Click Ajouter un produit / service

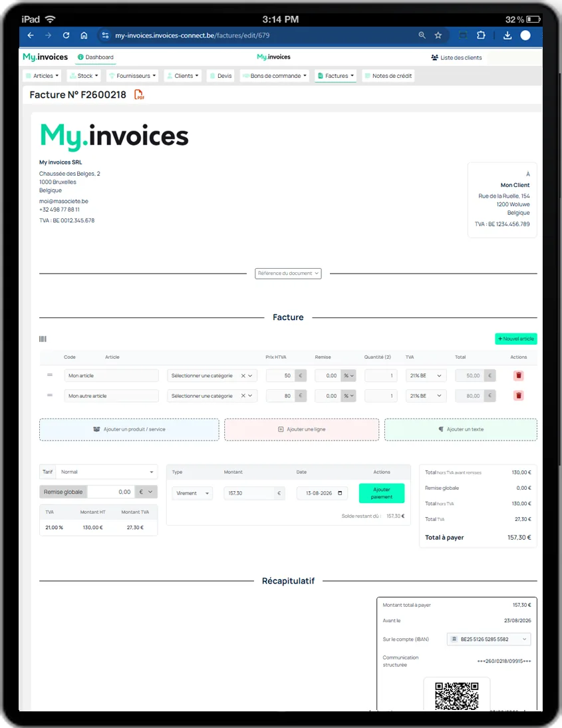click(129, 429)
